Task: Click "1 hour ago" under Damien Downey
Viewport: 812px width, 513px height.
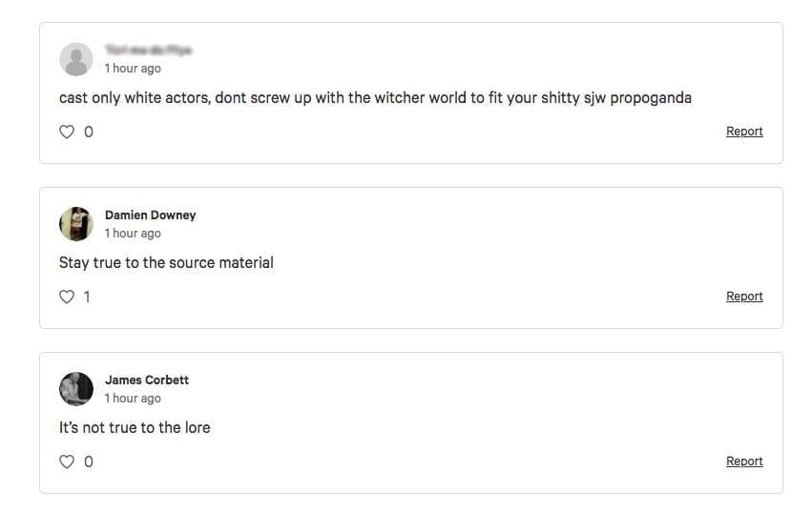Action: click(133, 234)
